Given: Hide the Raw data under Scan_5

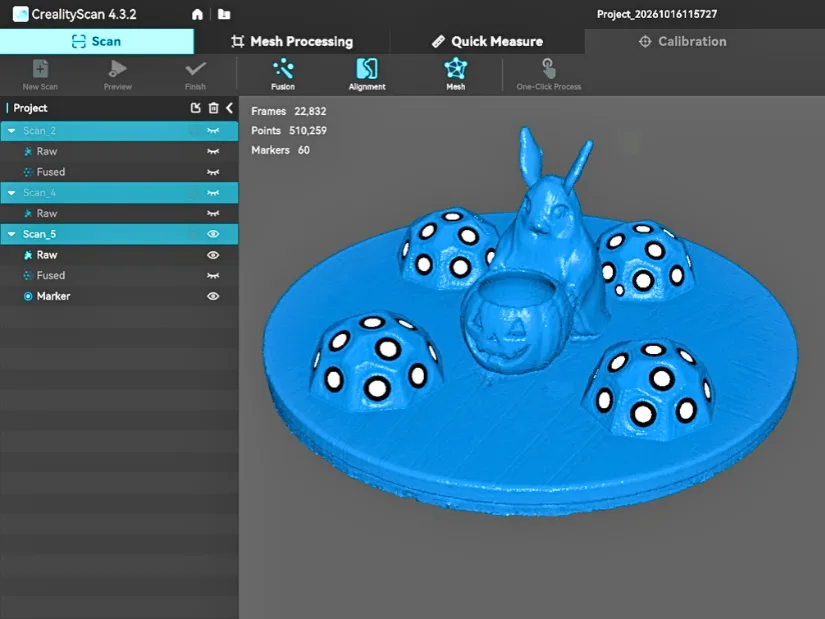Looking at the screenshot, I should point(213,255).
